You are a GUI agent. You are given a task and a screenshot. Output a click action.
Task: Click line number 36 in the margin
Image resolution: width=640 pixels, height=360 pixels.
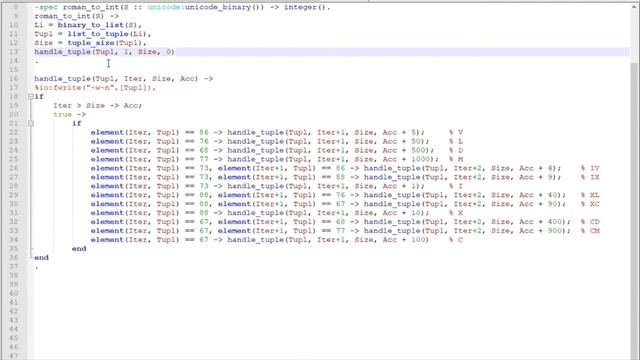coord(13,258)
